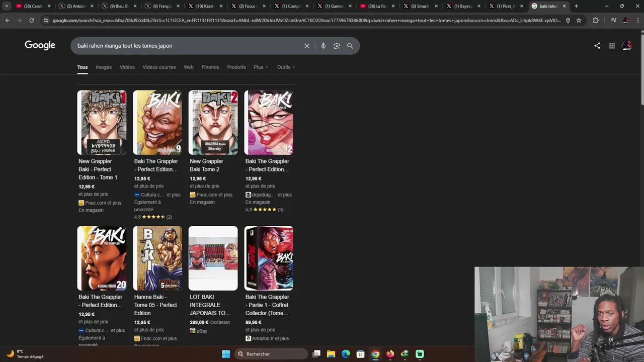The width and height of the screenshot is (644, 362).
Task: Switch to the Bleu Bl browser tab
Action: (x=118, y=6)
